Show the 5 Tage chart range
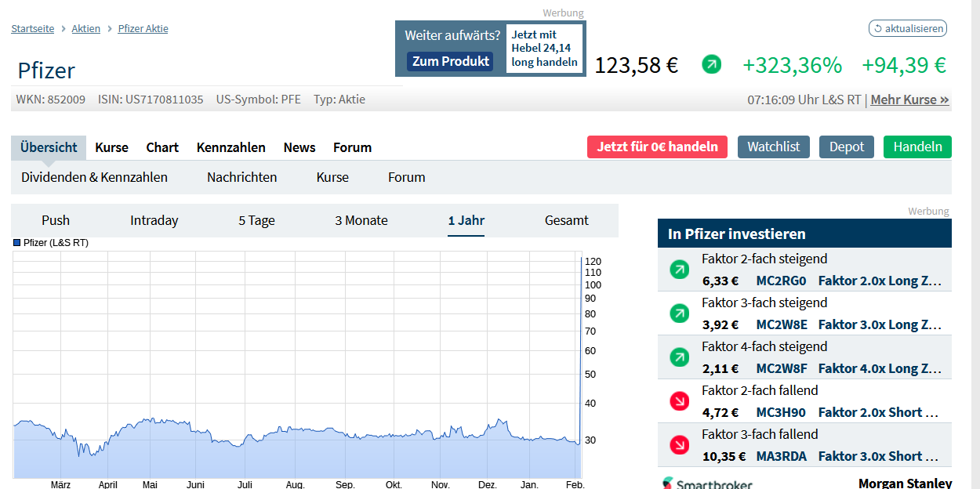This screenshot has width=980, height=489. (257, 220)
